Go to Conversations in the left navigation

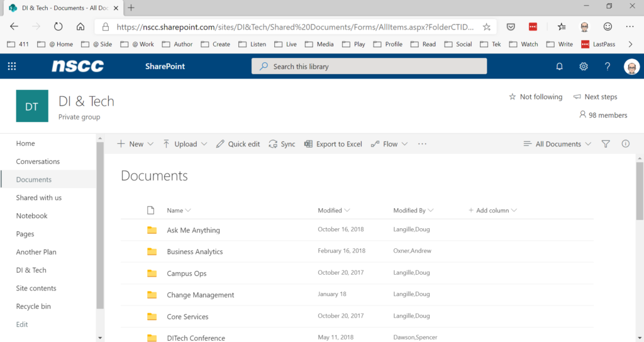(38, 162)
